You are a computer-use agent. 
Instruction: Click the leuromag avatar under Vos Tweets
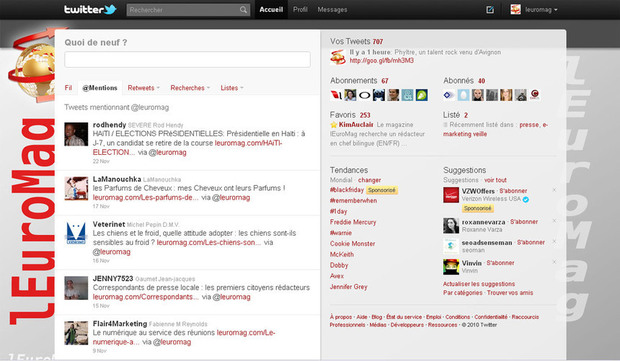point(338,57)
